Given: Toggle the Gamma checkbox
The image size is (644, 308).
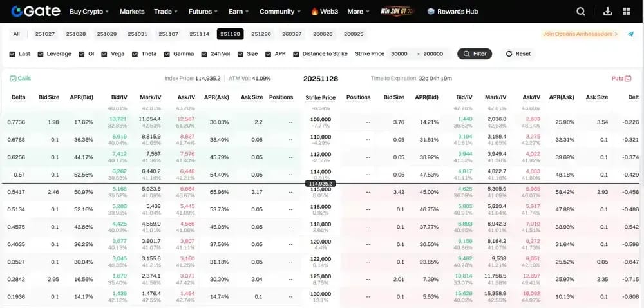Looking at the screenshot, I should point(167,53).
